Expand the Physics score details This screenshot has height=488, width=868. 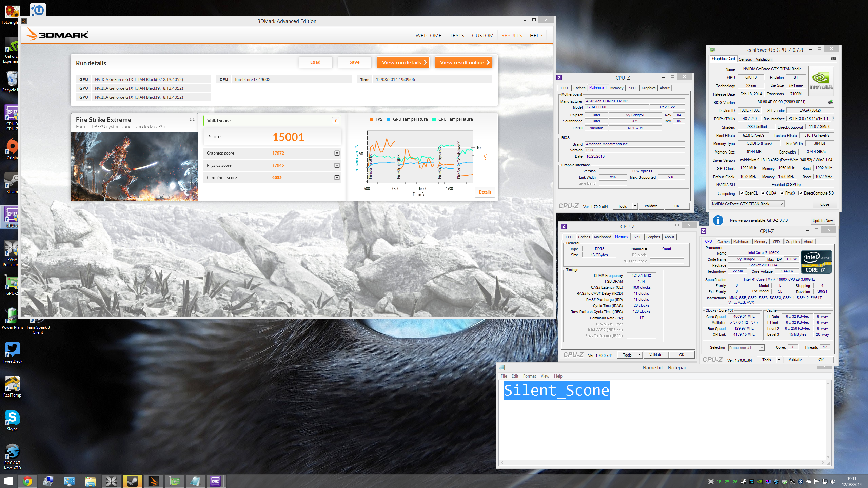337,165
